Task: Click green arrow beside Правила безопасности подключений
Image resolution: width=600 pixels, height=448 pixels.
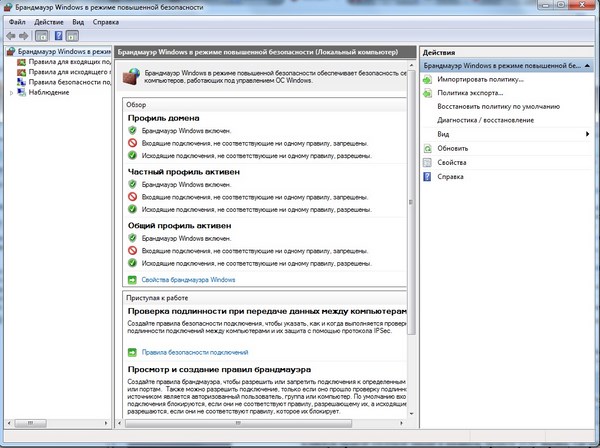Action: pos(132,352)
